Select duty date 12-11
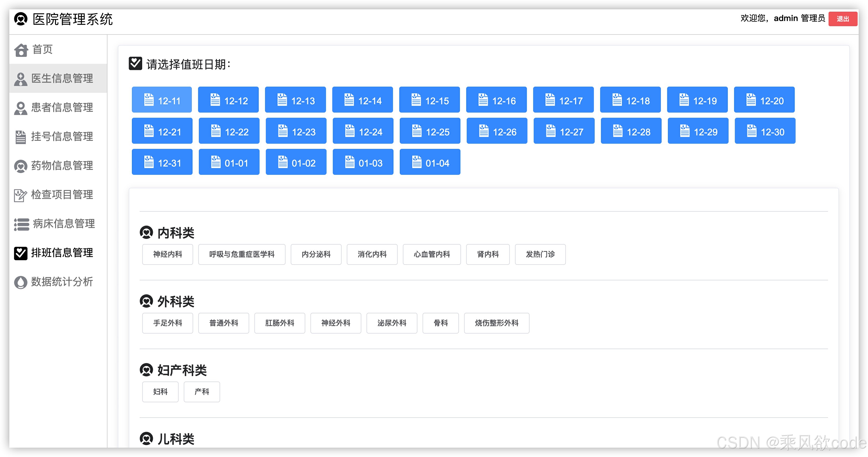 pos(162,100)
